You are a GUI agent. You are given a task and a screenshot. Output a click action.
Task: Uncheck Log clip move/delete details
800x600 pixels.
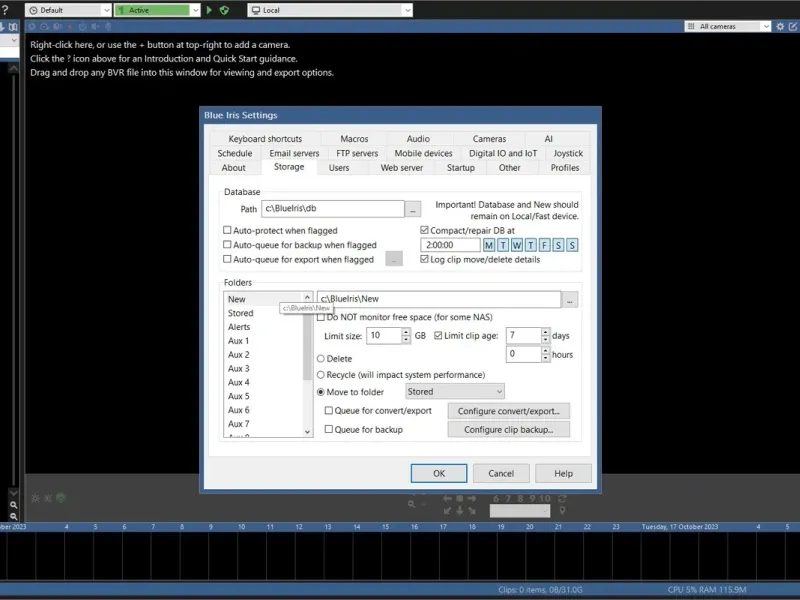coord(425,259)
